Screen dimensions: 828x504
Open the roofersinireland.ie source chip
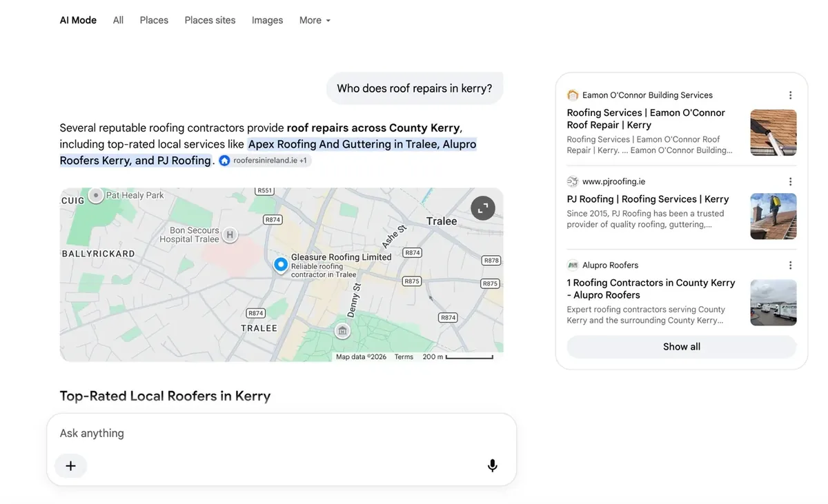pyautogui.click(x=265, y=161)
